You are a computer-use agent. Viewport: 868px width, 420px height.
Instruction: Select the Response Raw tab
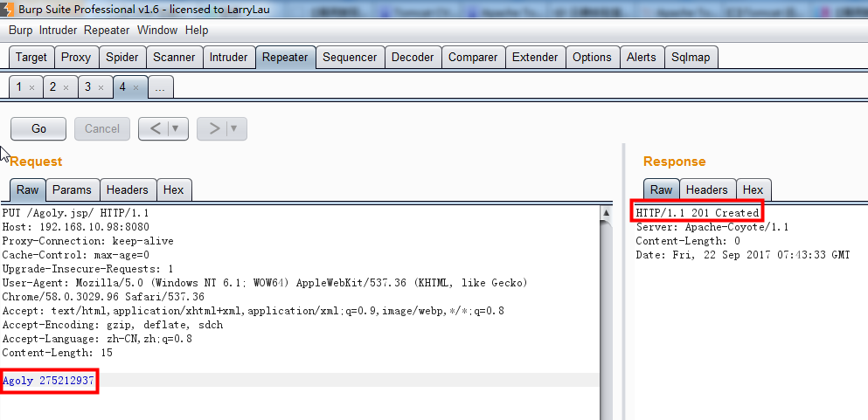(661, 190)
